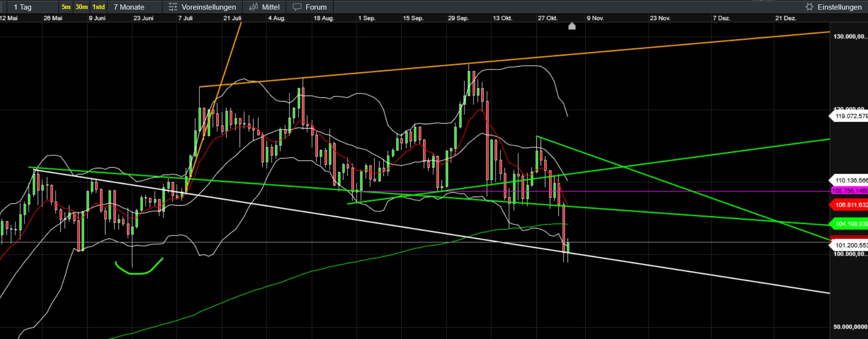Select the 30m interval button
This screenshot has width=868, height=339.
tap(81, 7)
